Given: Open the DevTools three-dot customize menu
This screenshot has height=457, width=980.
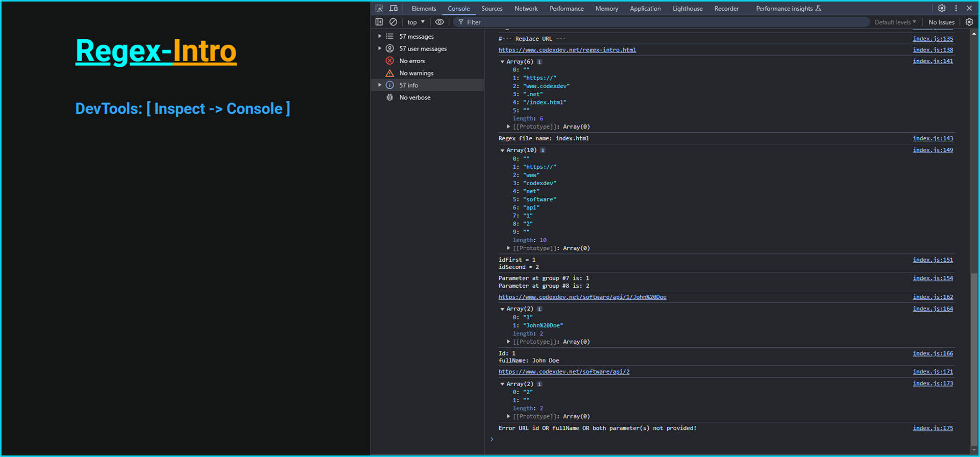Looking at the screenshot, I should click(956, 9).
